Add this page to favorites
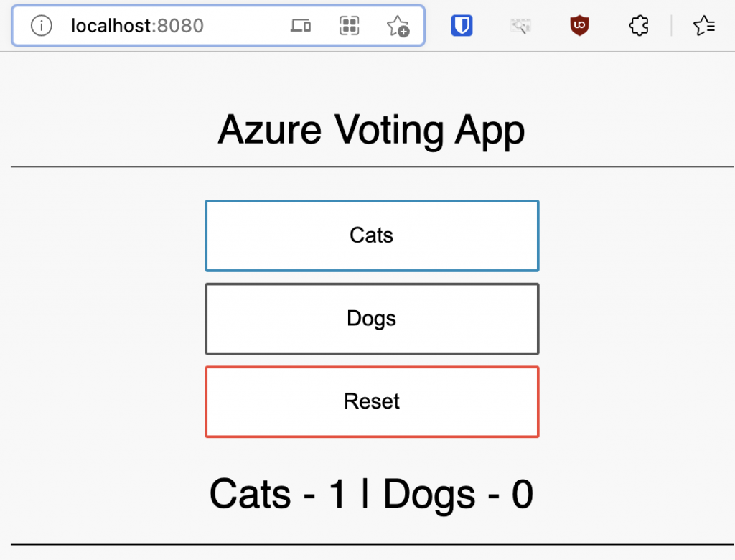This screenshot has width=735, height=560. click(398, 26)
